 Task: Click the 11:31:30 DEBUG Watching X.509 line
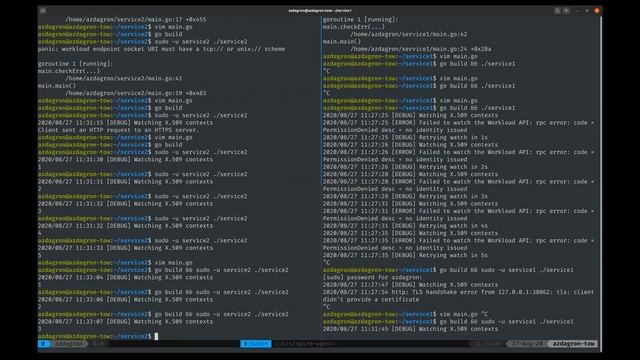[x=125, y=160]
